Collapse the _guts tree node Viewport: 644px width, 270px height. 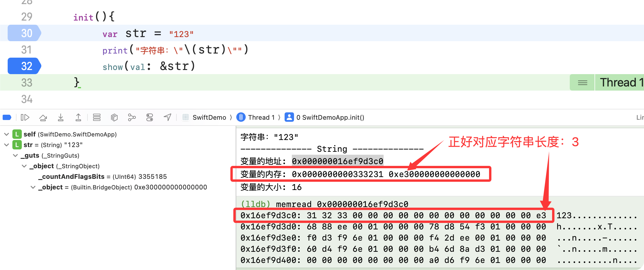[15, 155]
